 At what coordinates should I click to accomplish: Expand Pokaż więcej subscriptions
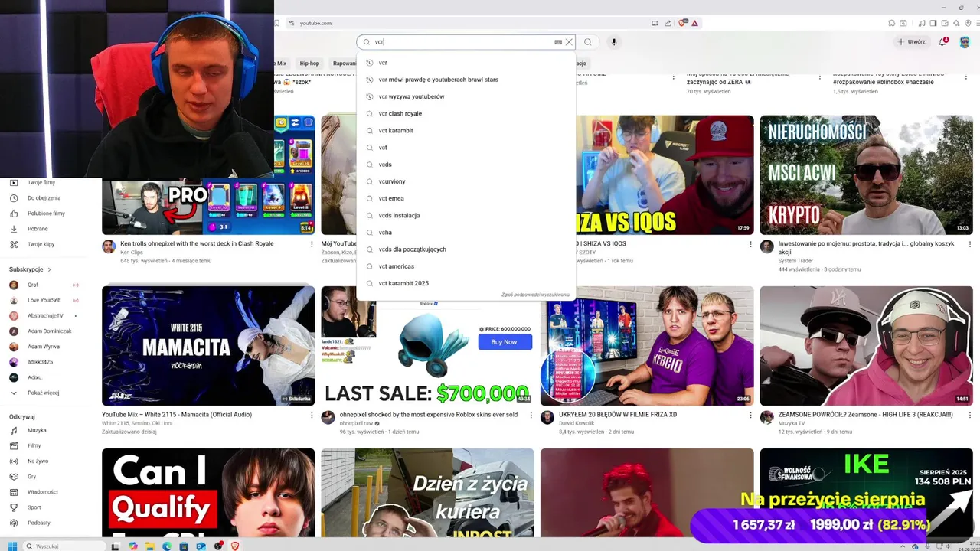pos(43,393)
